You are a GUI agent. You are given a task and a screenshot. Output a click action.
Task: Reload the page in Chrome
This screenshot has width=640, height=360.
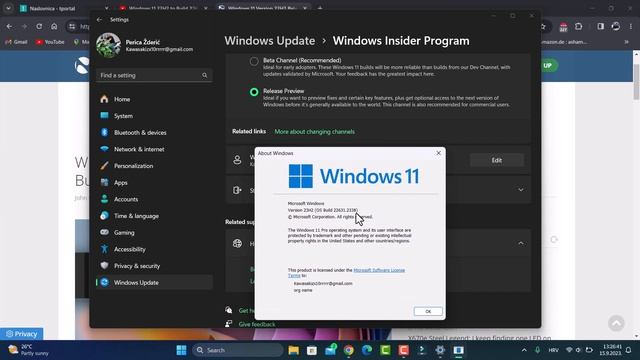pos(39,27)
